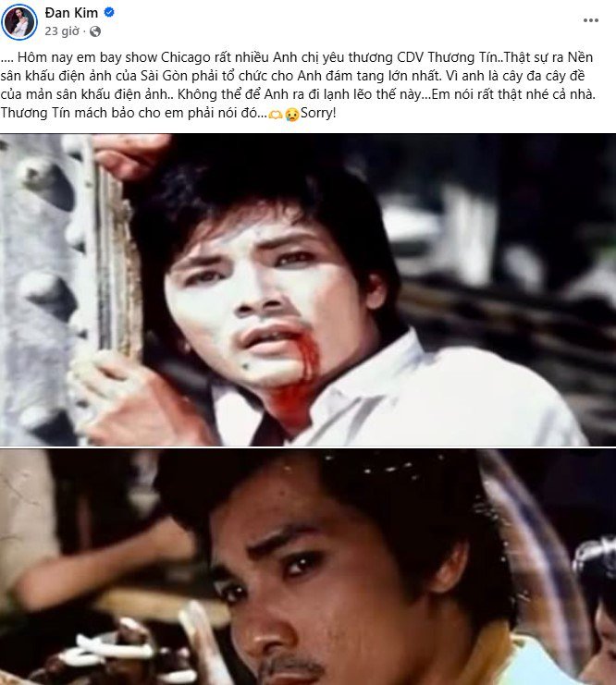Click the globe public audience icon
Viewport: 616px width, 685px height.
tap(95, 31)
